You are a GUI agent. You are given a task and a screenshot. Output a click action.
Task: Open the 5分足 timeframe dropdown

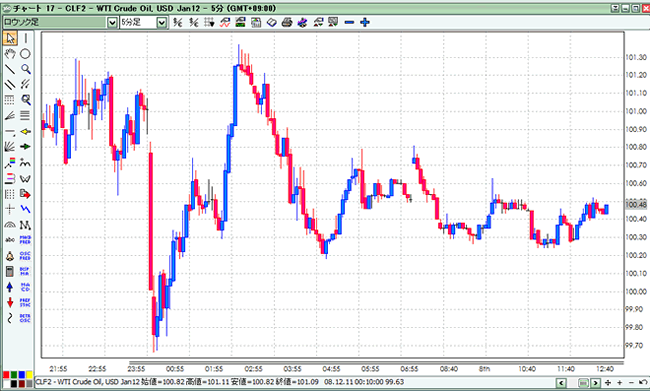[x=162, y=22]
